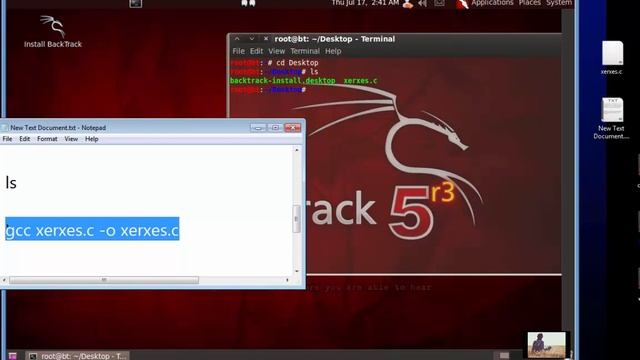Click the 'cd Desktop' command in terminal
Viewport: 640px width, 360px height.
(297, 63)
